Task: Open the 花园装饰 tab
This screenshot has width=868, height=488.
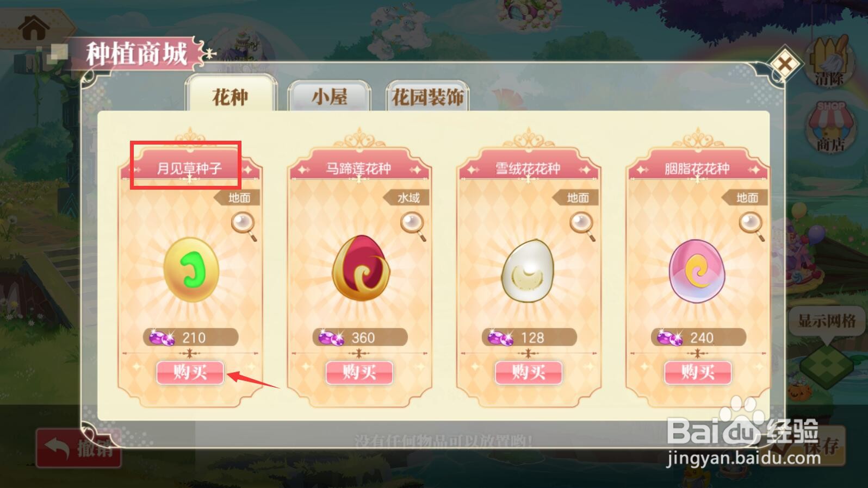Action: [427, 96]
